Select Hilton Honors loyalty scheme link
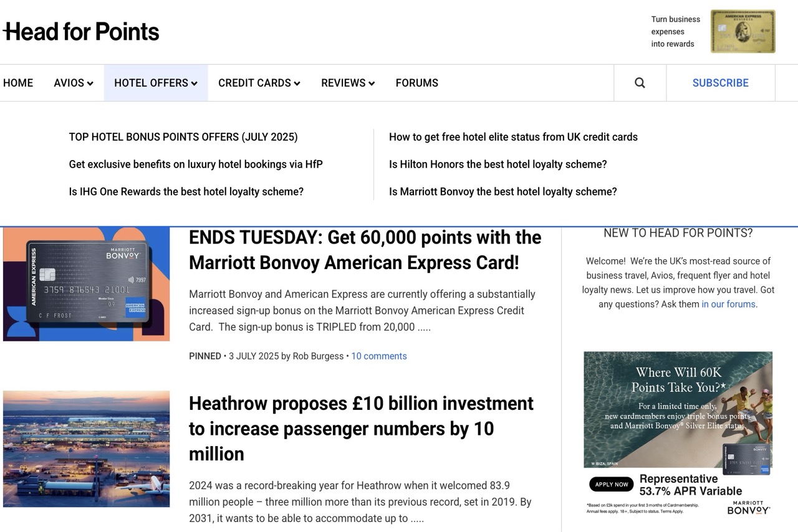 click(498, 164)
